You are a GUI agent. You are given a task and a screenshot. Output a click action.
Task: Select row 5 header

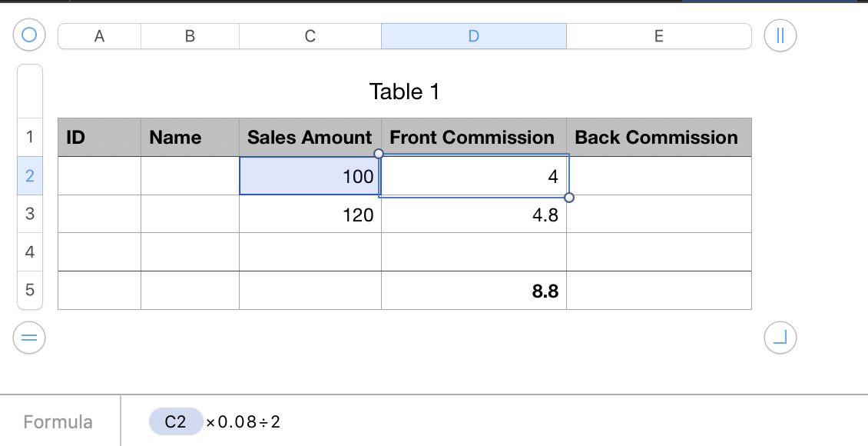coord(30,291)
